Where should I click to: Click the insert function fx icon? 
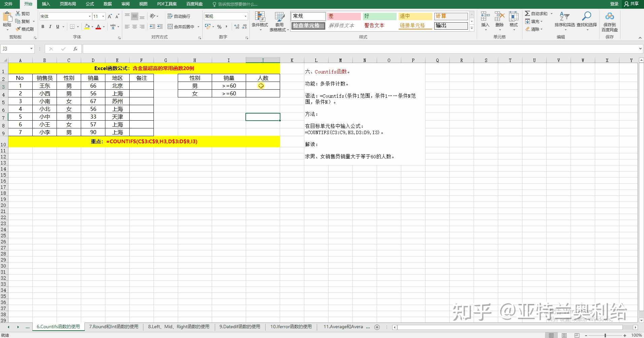click(x=75, y=49)
